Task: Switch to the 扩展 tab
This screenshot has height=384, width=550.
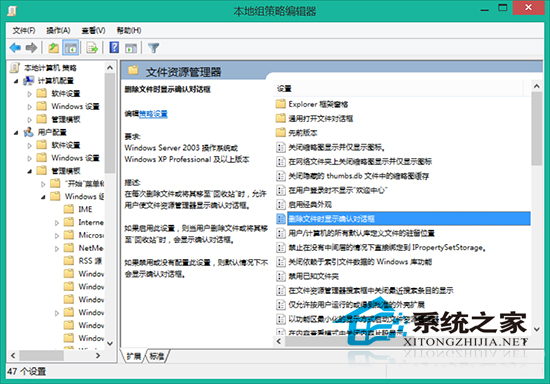Action: 134,356
